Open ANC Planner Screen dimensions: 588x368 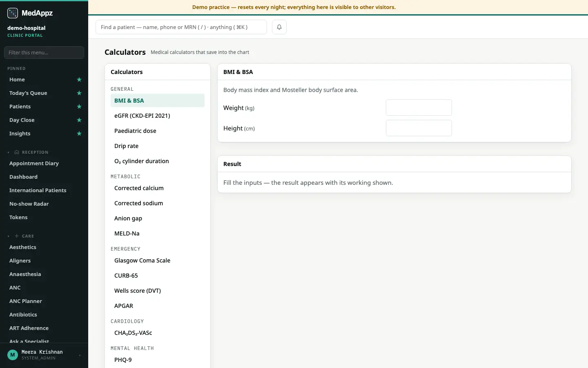26,301
